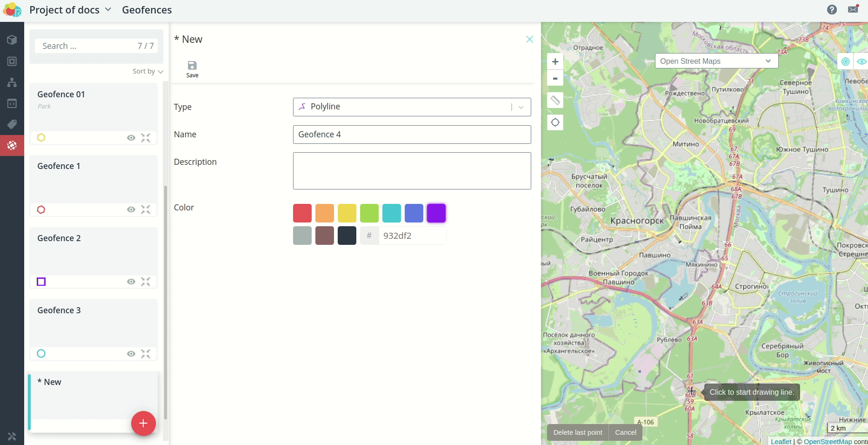Zoom in on the map
868x445 pixels.
point(555,61)
